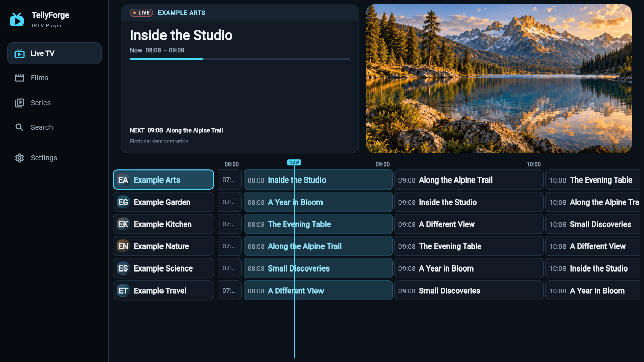Image resolution: width=644 pixels, height=362 pixels.
Task: Click the LIVE badge in the info panel
Action: (x=141, y=13)
